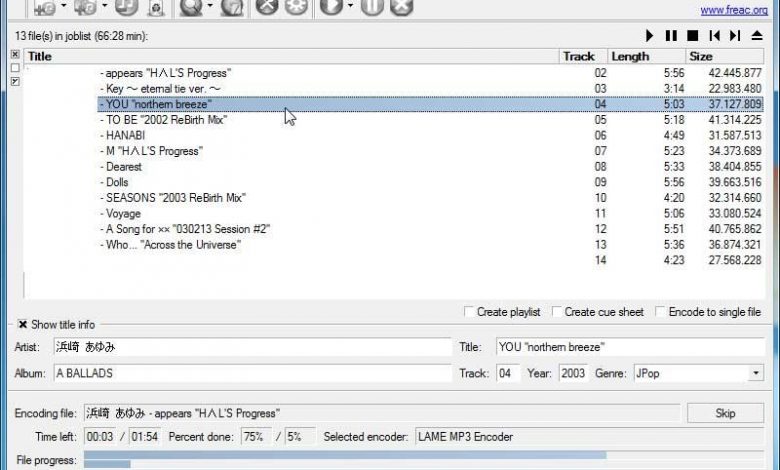This screenshot has width=780, height=470.
Task: Sort joblist by Track column header
Action: [583, 56]
